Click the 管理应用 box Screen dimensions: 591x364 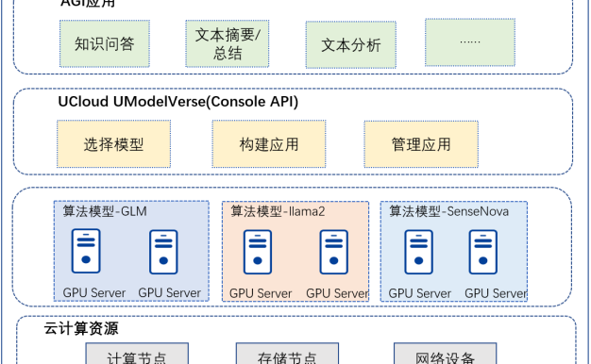[421, 144]
